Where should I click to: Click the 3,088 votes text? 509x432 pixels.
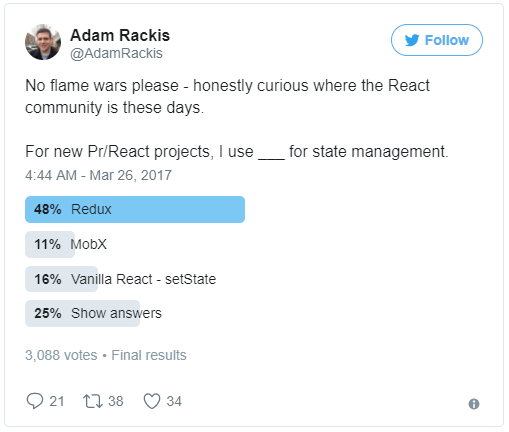click(x=61, y=355)
